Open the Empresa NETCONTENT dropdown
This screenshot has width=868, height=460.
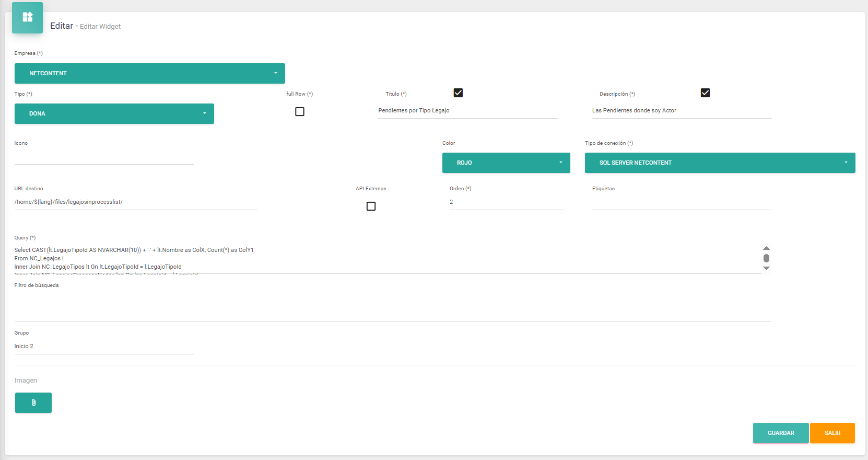coord(149,73)
